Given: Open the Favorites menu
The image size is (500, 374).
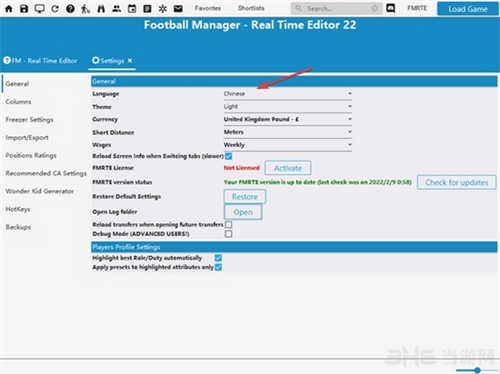Looking at the screenshot, I should 208,8.
